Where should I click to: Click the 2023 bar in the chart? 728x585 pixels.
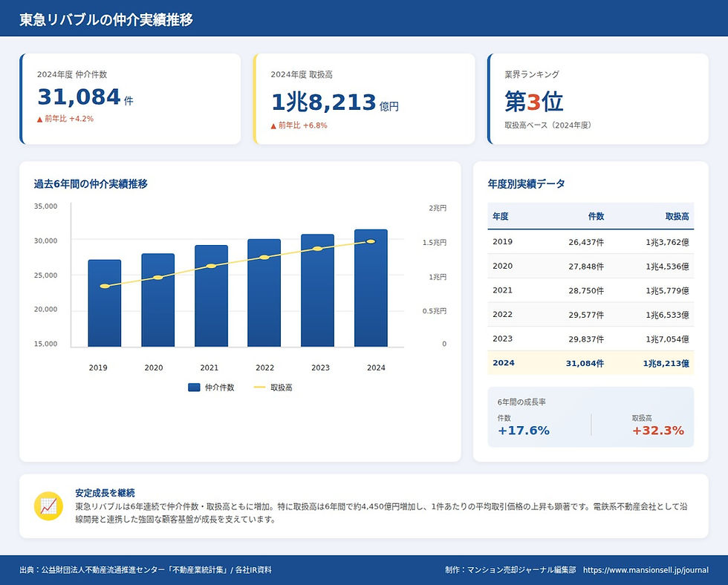(x=318, y=290)
